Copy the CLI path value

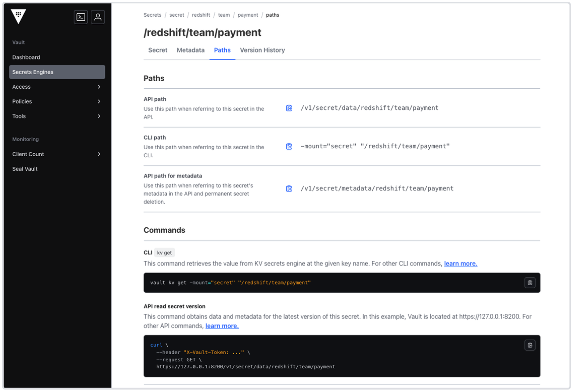[x=289, y=146]
